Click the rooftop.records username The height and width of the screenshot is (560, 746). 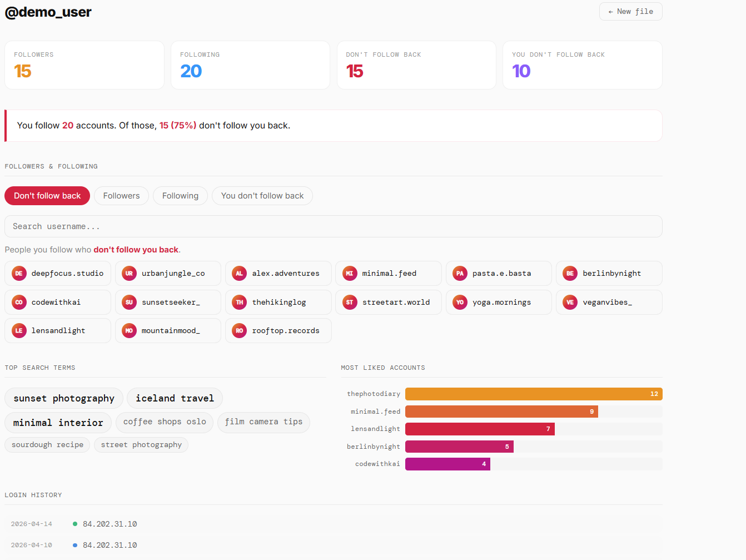click(x=286, y=330)
